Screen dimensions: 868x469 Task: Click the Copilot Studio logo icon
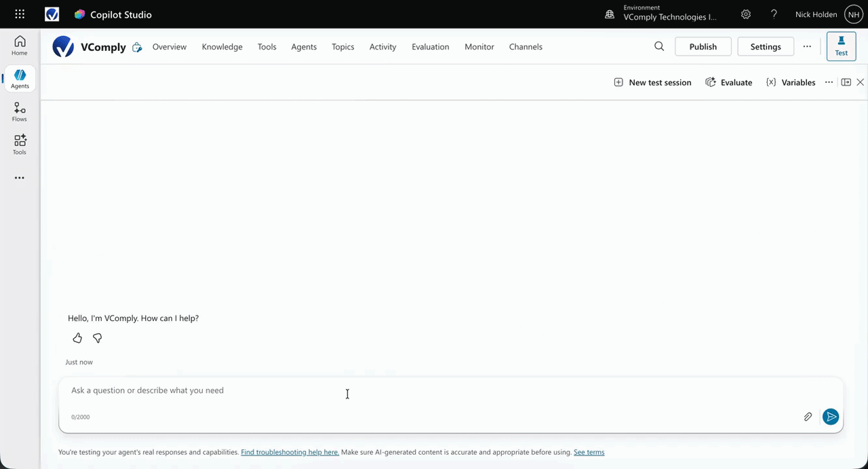point(80,14)
